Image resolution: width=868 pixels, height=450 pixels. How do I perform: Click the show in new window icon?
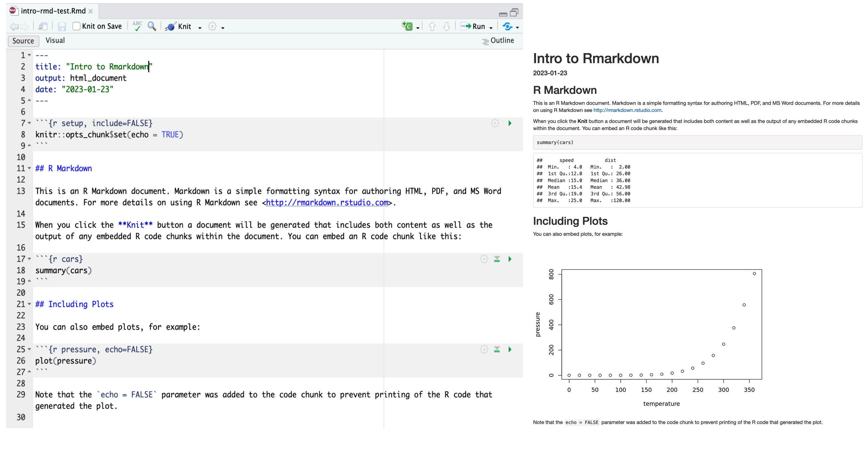43,26
